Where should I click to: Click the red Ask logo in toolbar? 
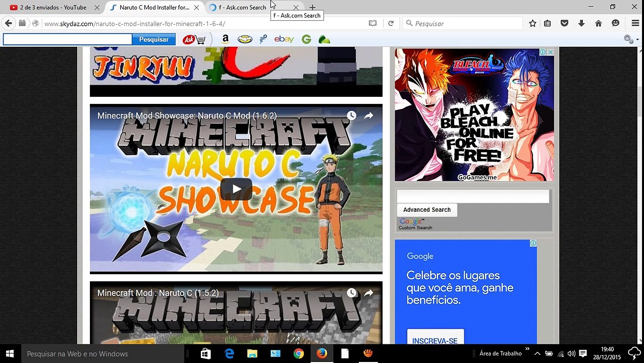189,39
